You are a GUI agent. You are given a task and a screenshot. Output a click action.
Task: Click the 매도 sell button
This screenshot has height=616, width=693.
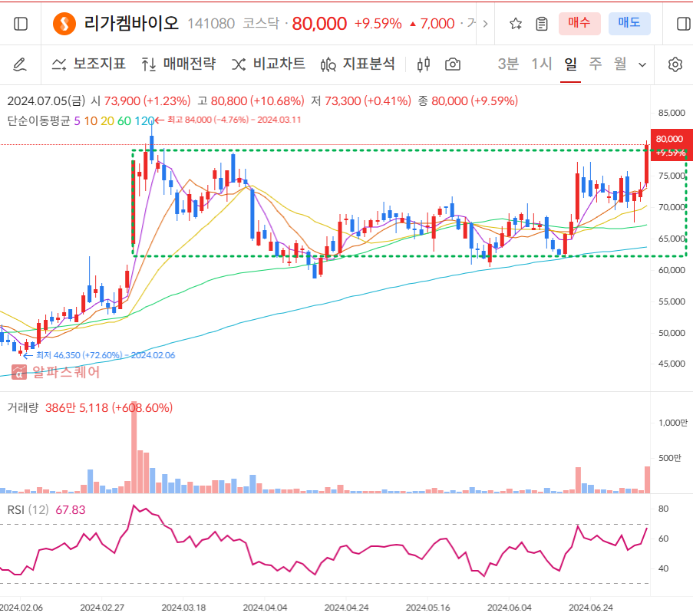(629, 24)
